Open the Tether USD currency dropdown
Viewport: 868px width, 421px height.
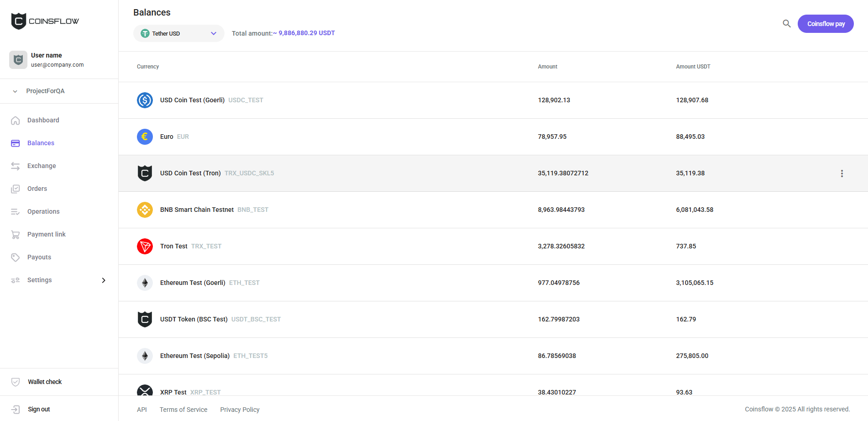178,33
